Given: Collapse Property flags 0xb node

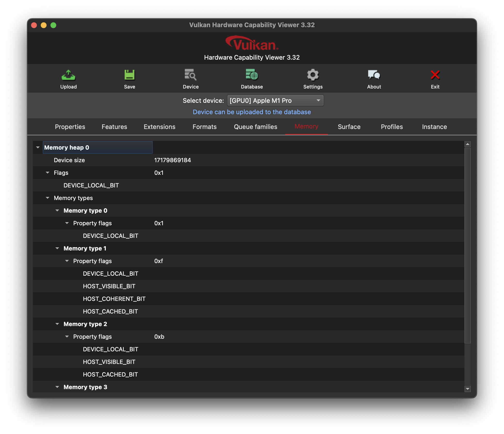Looking at the screenshot, I should point(67,337).
